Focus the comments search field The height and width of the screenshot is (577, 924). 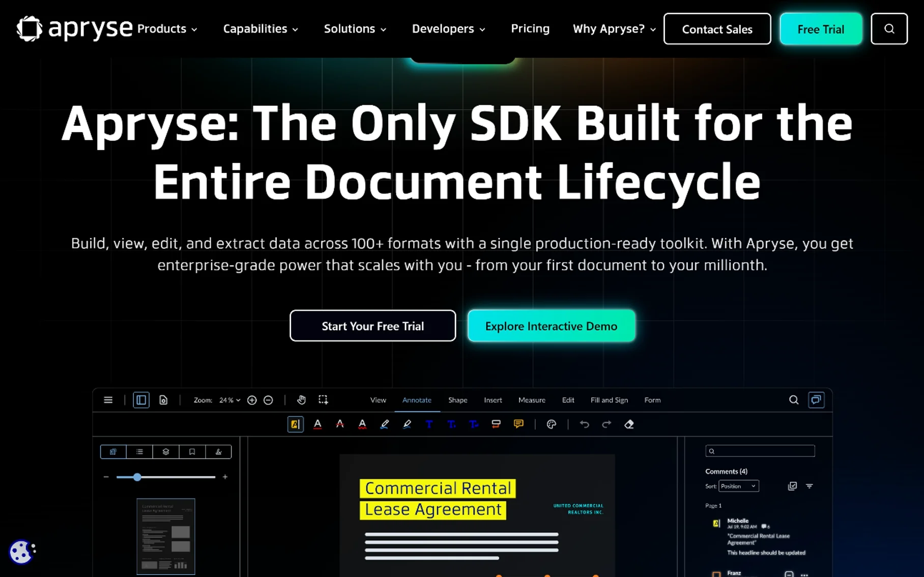coord(760,451)
